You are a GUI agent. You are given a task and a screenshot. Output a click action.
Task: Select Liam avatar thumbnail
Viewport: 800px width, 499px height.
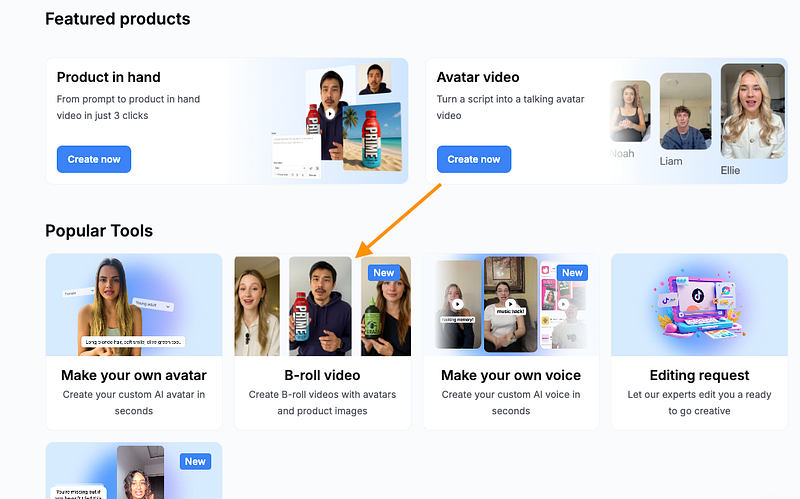685,111
